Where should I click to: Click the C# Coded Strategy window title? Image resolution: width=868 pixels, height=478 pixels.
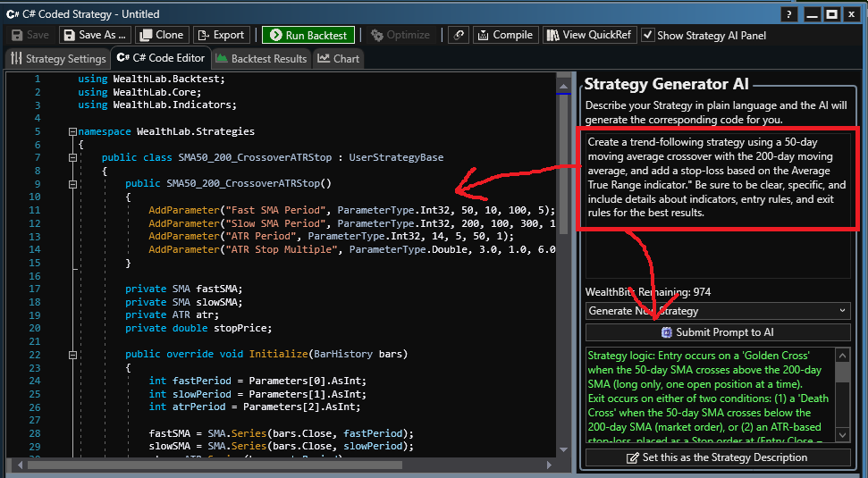(91, 14)
